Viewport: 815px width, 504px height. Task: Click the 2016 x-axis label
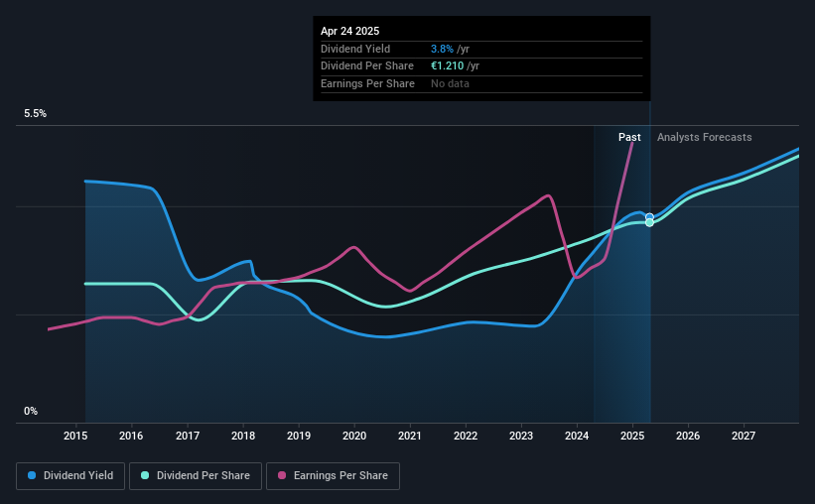point(131,436)
